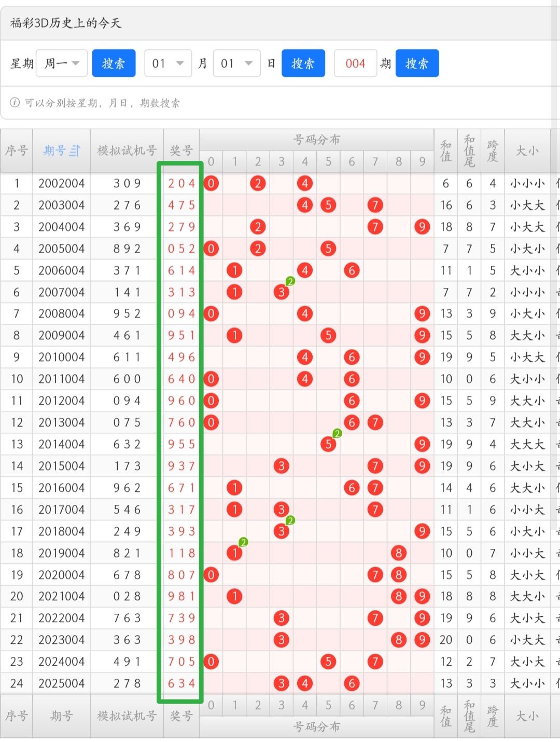Click red ball 9 in row 2004004

422,227
